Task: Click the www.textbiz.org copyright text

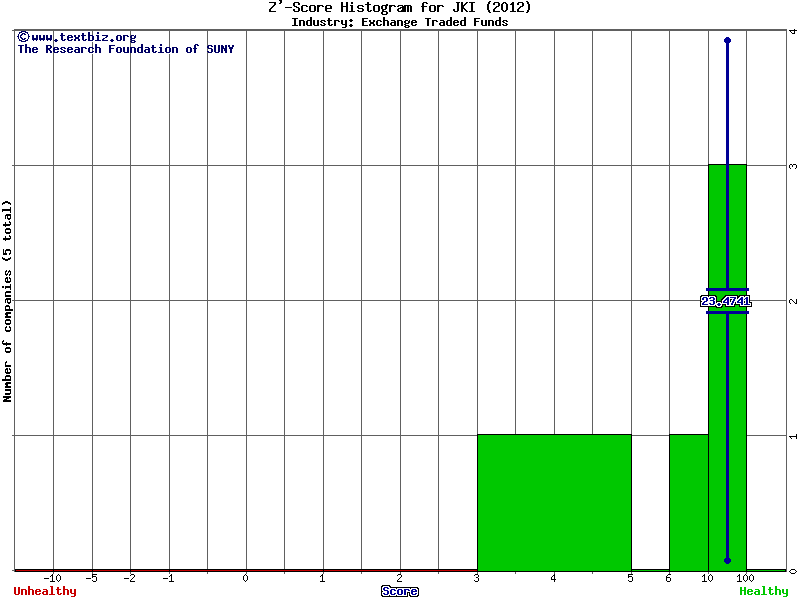Action: 77,37
